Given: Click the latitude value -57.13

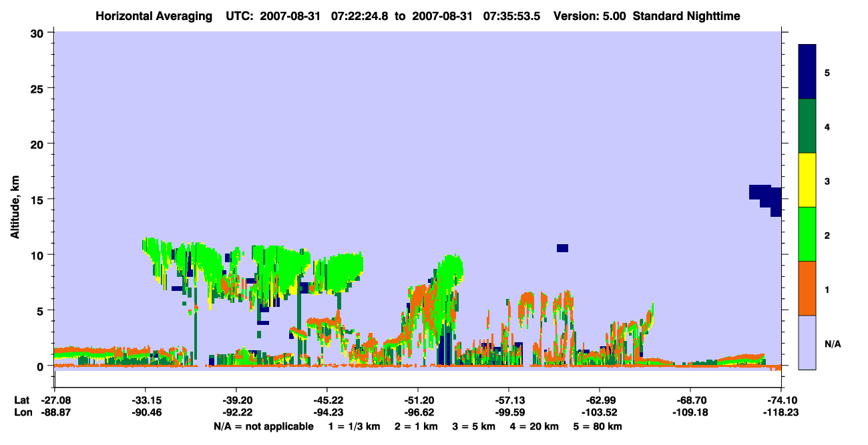Looking at the screenshot, I should (x=509, y=400).
